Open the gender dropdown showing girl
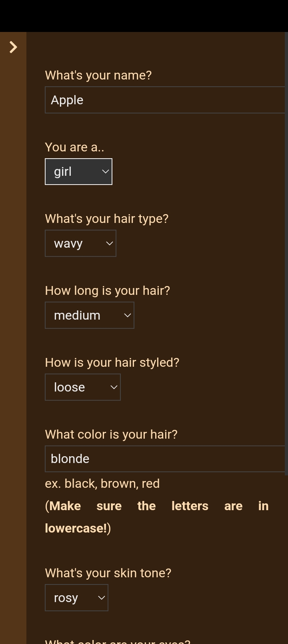Viewport: 288px width, 644px height. point(78,172)
